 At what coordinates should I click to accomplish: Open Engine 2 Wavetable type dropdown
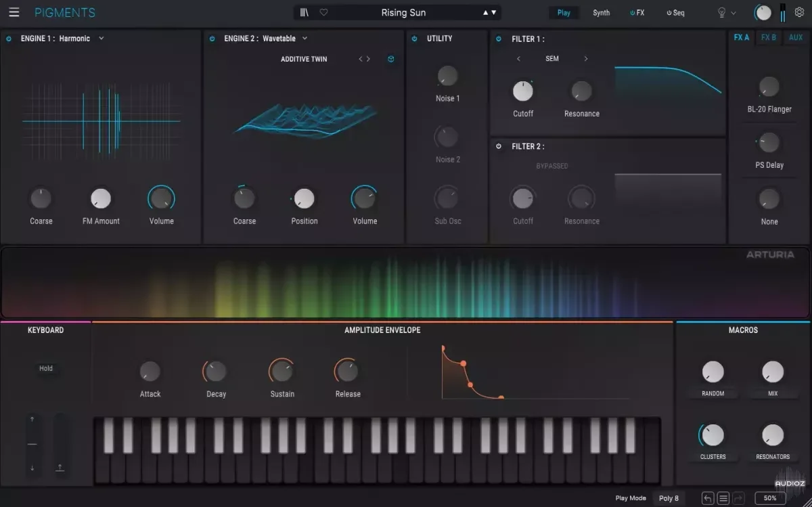[304, 39]
